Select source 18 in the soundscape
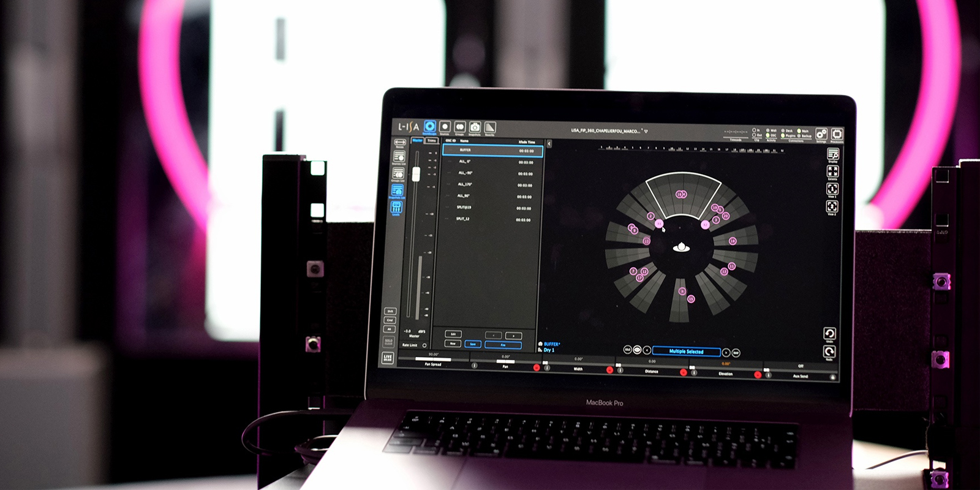980x490 pixels. point(733,241)
